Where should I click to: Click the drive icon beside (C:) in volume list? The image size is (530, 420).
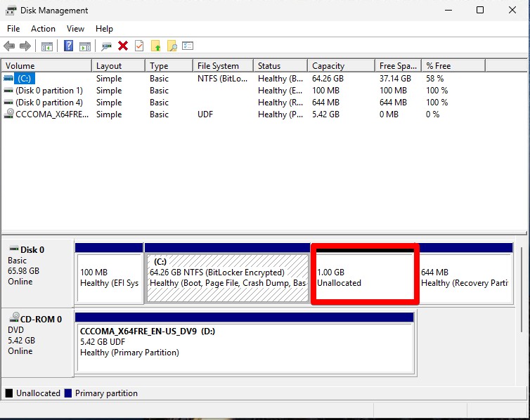click(8, 79)
